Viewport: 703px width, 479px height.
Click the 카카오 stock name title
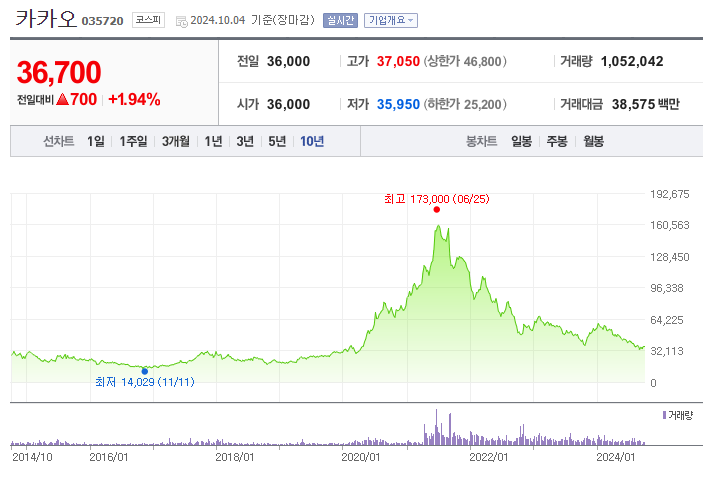[x=46, y=19]
